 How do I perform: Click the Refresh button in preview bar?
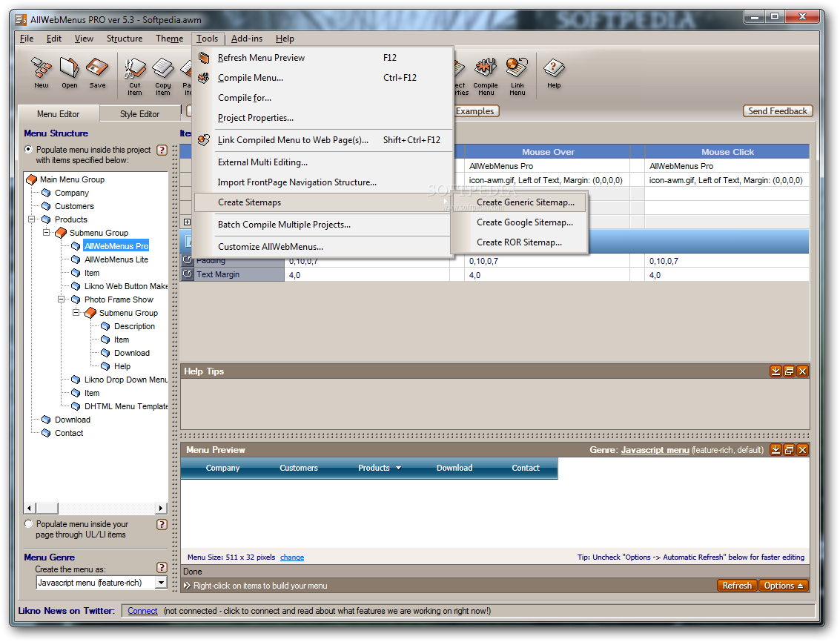pos(737,586)
